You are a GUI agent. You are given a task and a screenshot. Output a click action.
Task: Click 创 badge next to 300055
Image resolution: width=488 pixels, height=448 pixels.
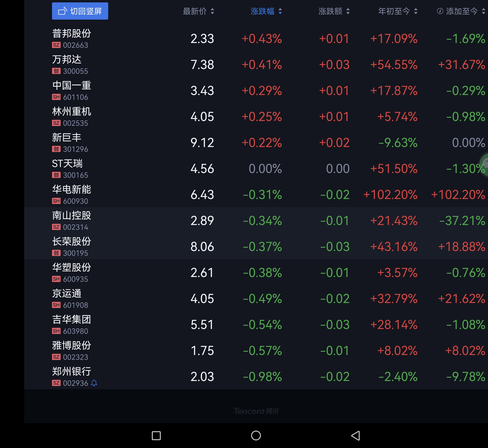coord(56,71)
